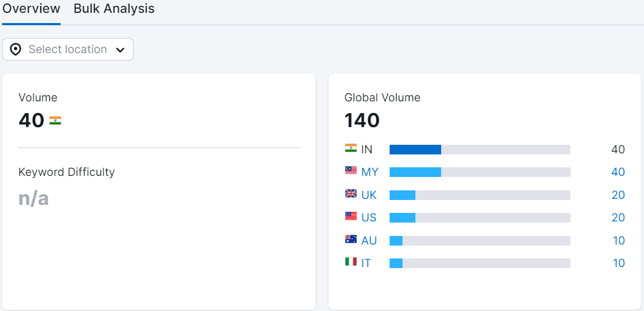
Task: Click the Malaysia flag icon
Action: coord(350,172)
